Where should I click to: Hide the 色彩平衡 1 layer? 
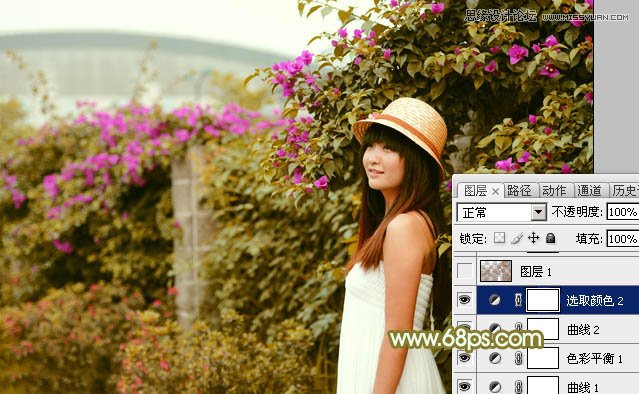pos(465,358)
